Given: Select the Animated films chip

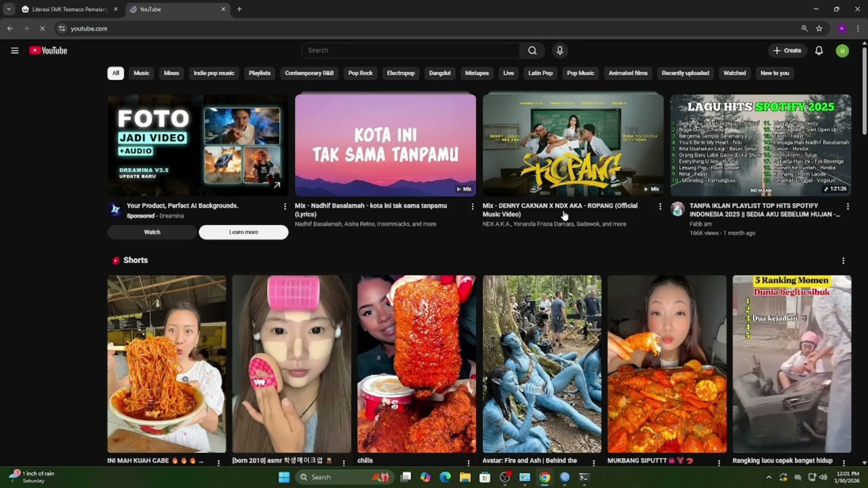Looking at the screenshot, I should 628,73.
